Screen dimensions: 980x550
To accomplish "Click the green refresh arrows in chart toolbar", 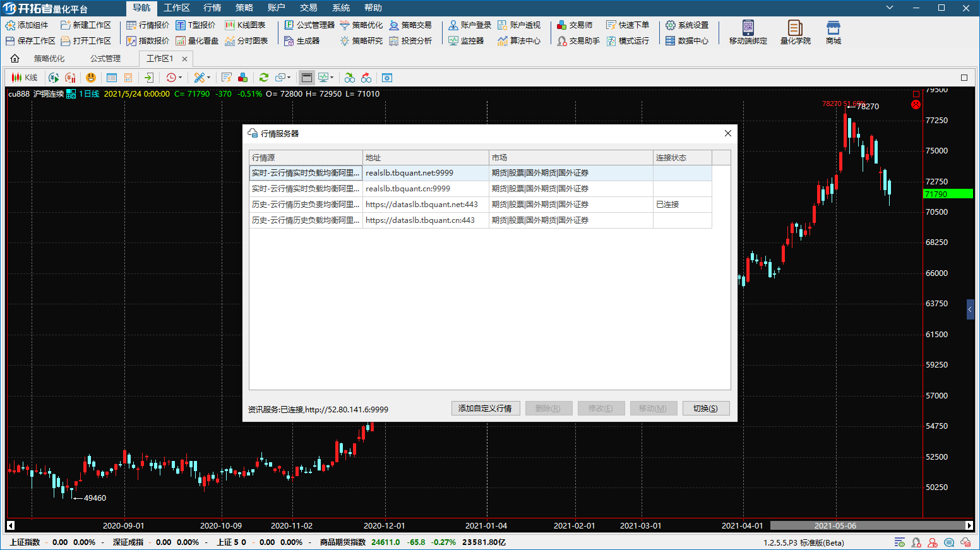I will coord(264,78).
